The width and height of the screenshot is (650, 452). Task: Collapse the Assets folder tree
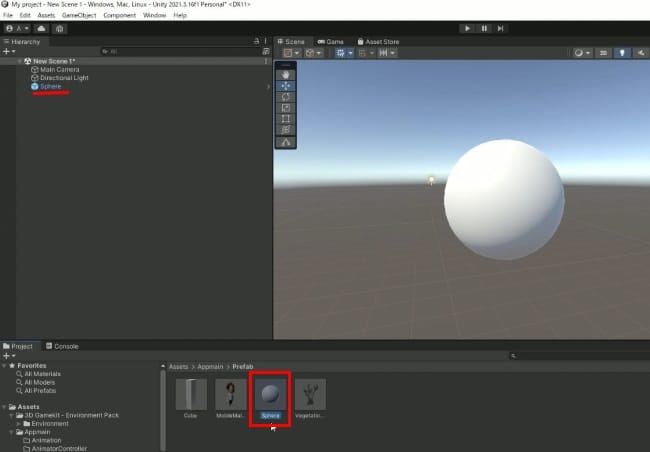(x=4, y=407)
